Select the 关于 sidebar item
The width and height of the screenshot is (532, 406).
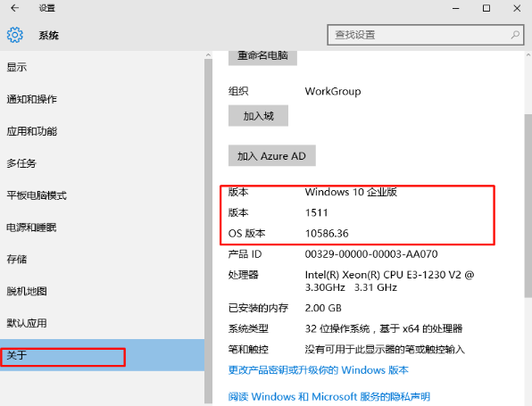[x=102, y=355]
